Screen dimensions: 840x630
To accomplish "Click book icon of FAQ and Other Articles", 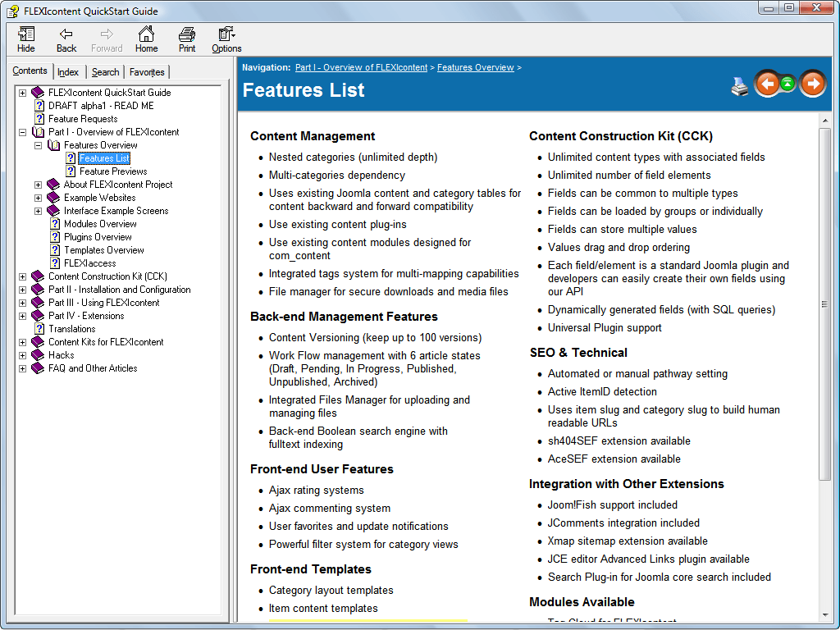I will point(38,368).
